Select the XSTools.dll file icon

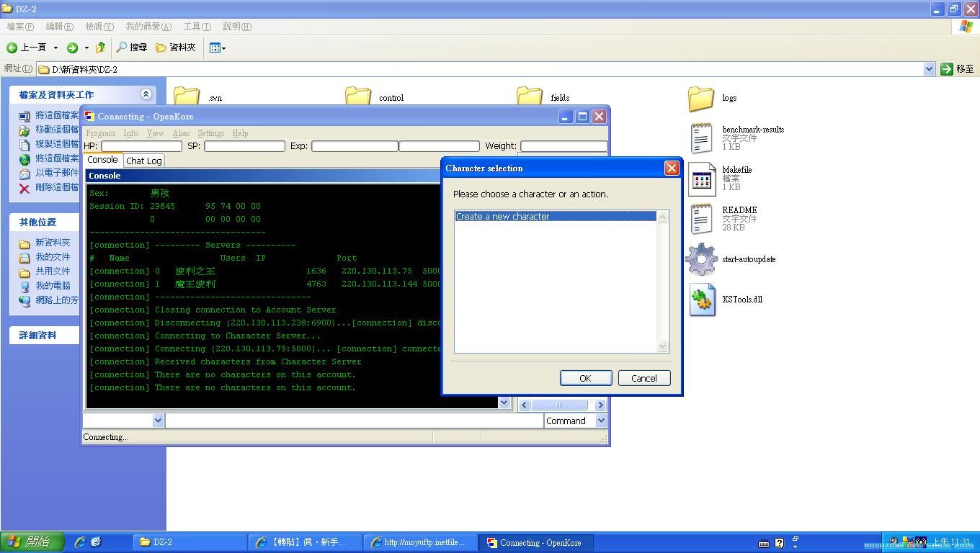[x=702, y=300]
